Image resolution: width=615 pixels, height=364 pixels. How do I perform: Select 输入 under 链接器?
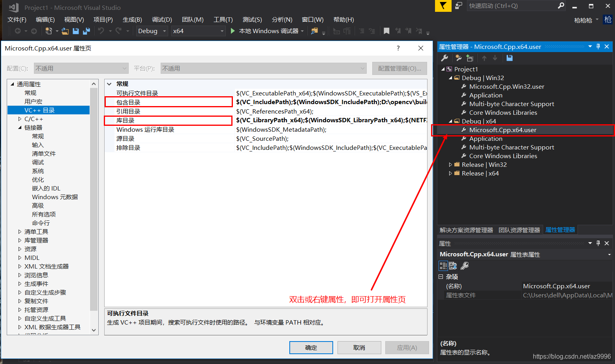point(38,145)
